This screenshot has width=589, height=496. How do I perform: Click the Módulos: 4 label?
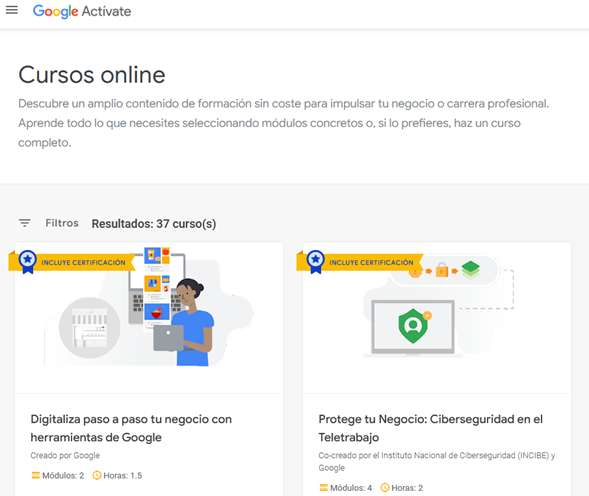[x=351, y=488]
